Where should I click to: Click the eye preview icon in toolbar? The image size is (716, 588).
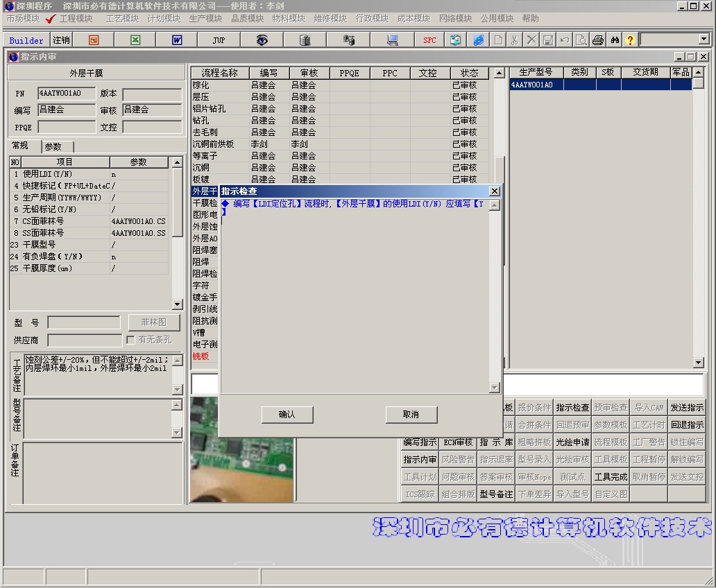(x=262, y=40)
